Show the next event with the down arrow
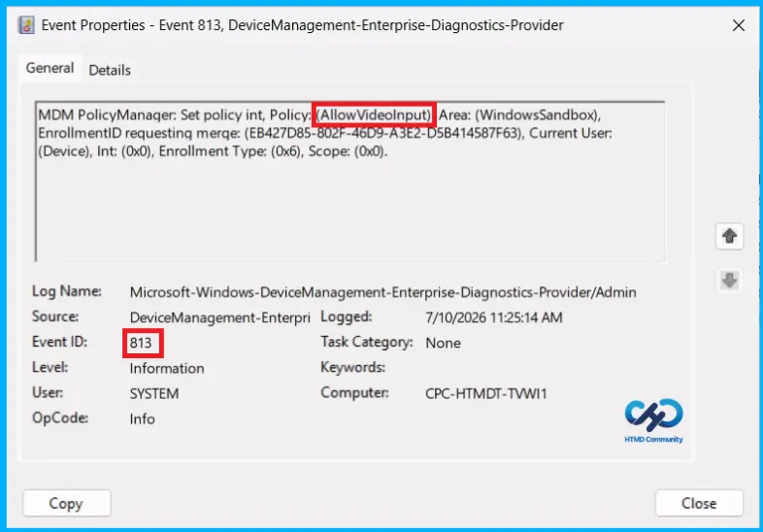Viewport: 763px width, 532px height. coord(729,281)
